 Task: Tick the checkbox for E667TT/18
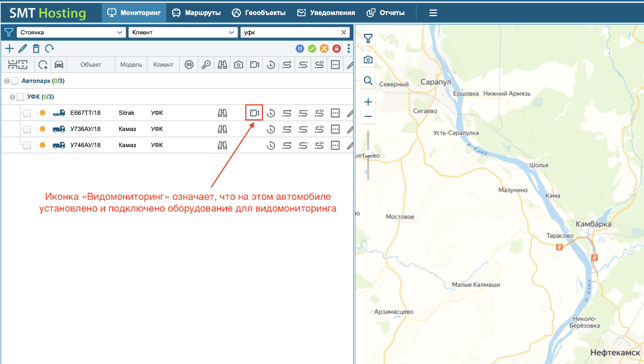coord(27,113)
